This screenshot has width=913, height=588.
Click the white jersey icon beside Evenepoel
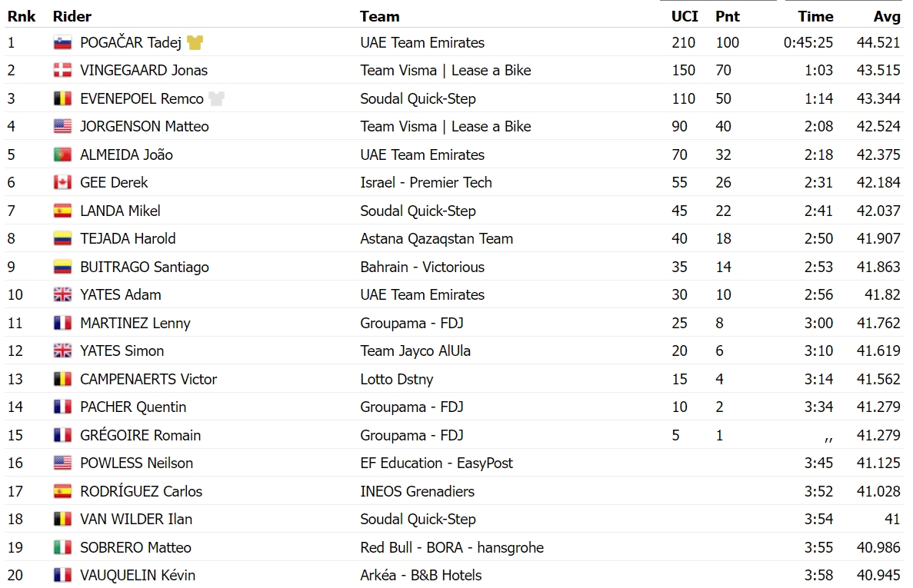(217, 98)
